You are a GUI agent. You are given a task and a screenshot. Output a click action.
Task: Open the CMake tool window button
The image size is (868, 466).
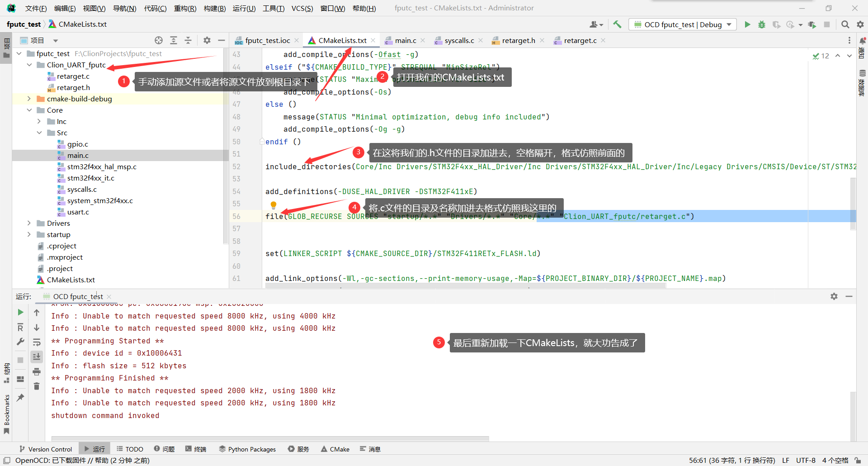tap(335, 449)
